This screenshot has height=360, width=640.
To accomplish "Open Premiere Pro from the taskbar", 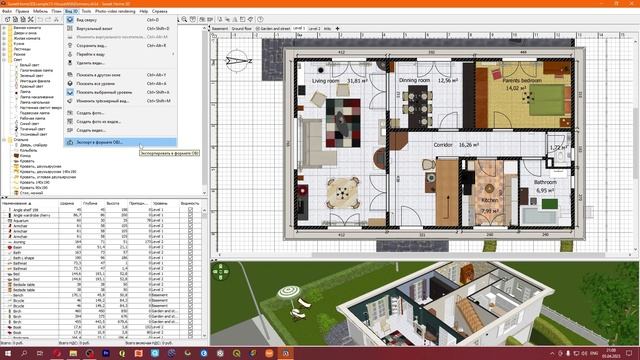I will tap(106, 353).
